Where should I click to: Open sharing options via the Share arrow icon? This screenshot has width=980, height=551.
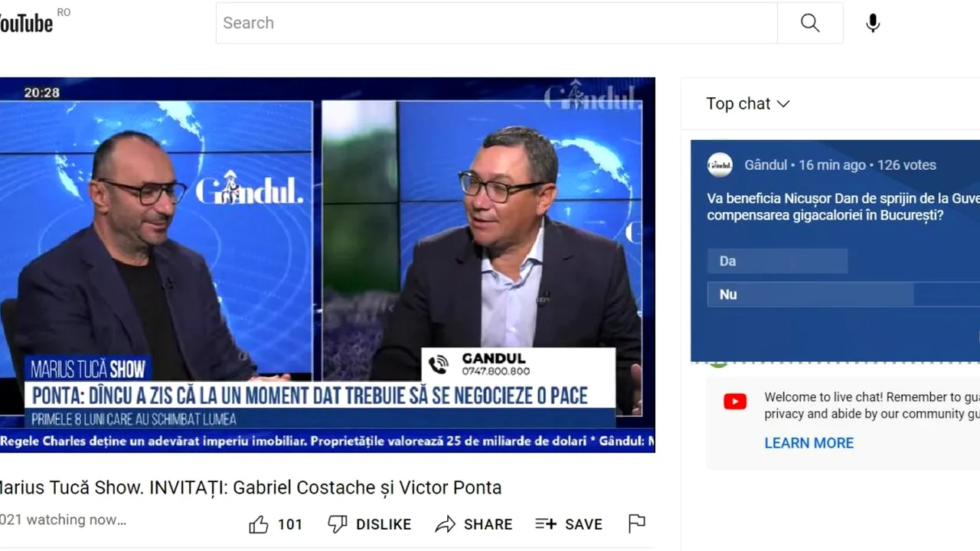[x=446, y=523]
